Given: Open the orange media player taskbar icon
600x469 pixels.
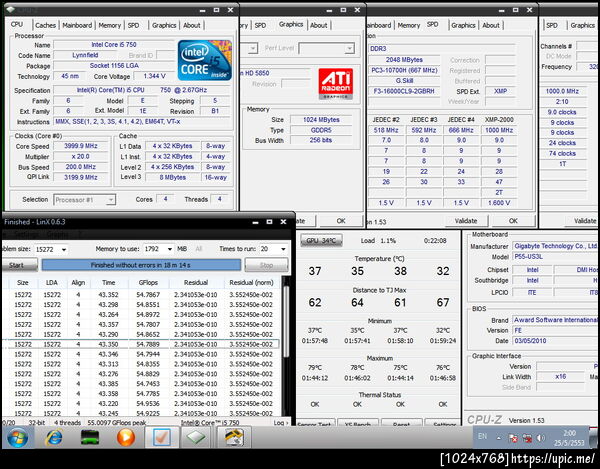Looking at the screenshot, I should click(126, 437).
